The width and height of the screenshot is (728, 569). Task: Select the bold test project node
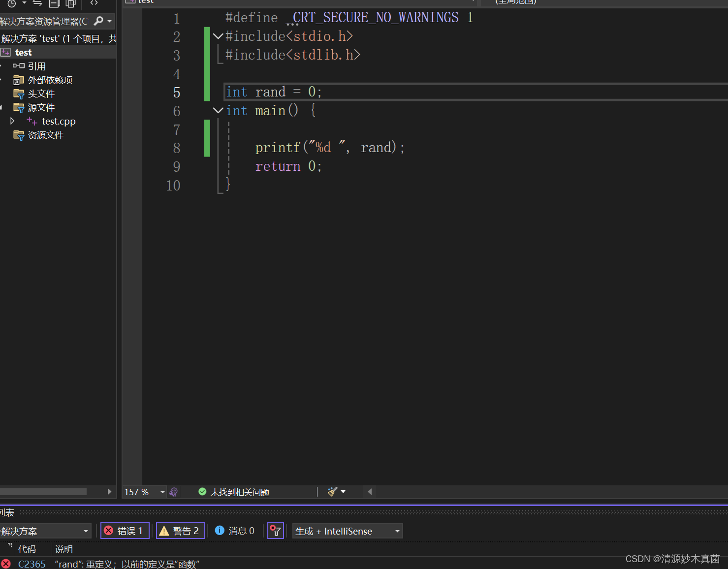[23, 52]
